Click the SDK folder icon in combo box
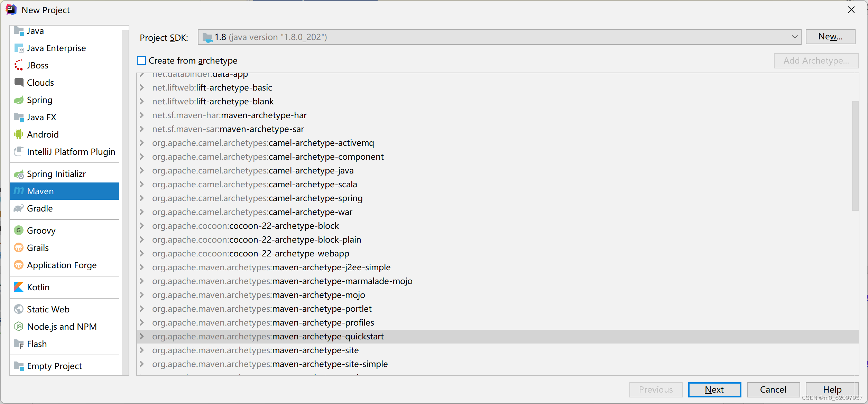This screenshot has width=868, height=404. [207, 37]
